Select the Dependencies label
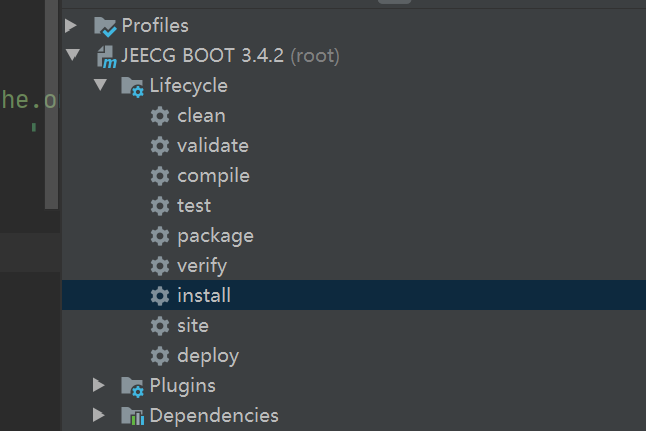Image resolution: width=646 pixels, height=431 pixels. click(x=214, y=415)
